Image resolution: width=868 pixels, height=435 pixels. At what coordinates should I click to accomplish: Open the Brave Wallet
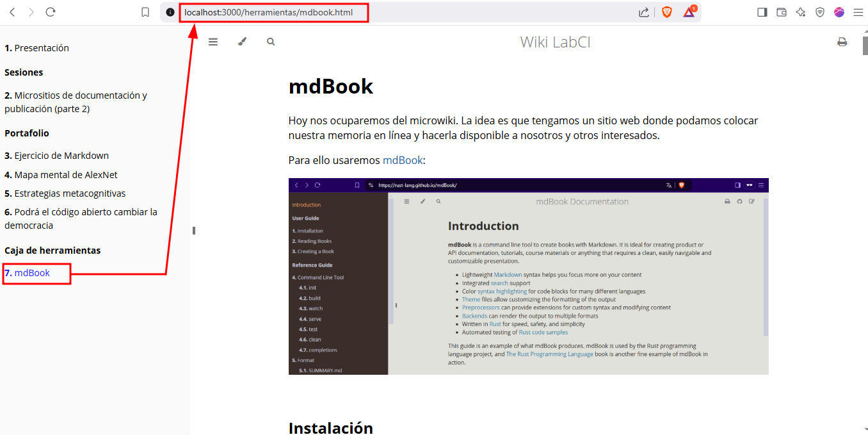781,12
